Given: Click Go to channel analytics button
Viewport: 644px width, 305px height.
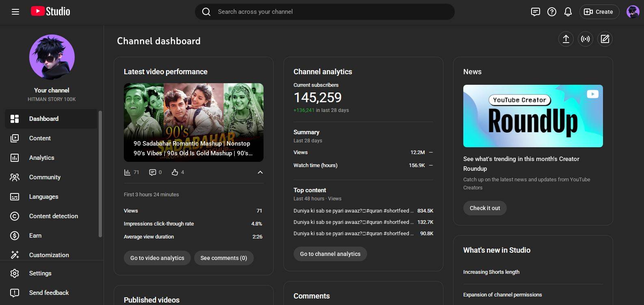Looking at the screenshot, I should [330, 254].
